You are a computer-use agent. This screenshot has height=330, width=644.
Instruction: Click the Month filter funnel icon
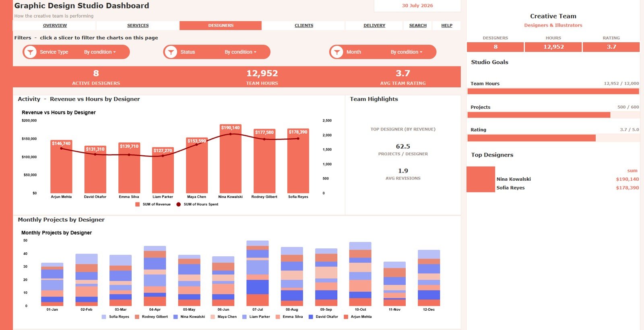[x=337, y=52]
